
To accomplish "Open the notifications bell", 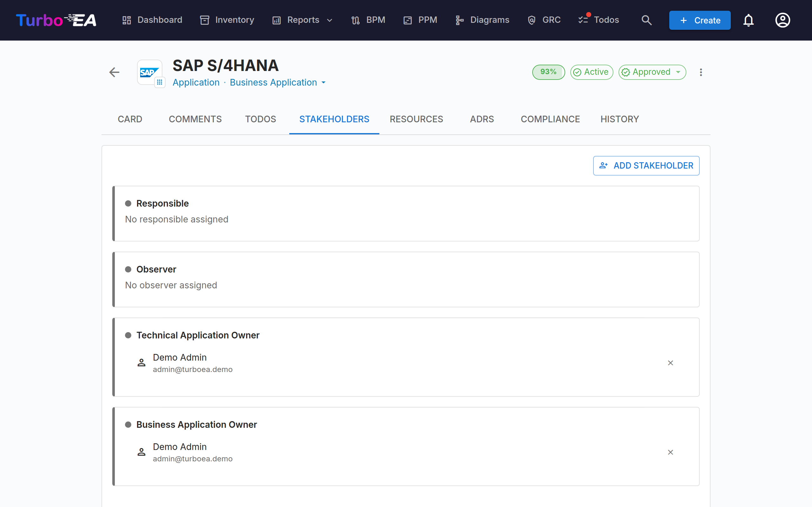I will point(748,20).
